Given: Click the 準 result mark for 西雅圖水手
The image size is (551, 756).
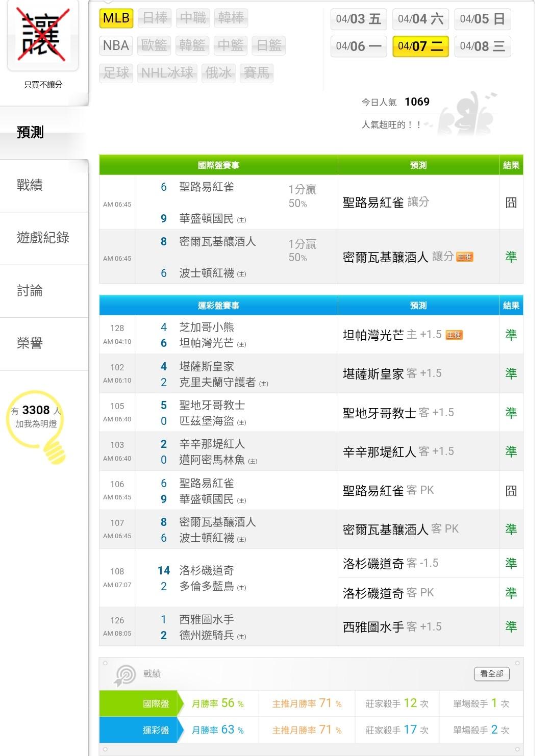Looking at the screenshot, I should tap(511, 627).
